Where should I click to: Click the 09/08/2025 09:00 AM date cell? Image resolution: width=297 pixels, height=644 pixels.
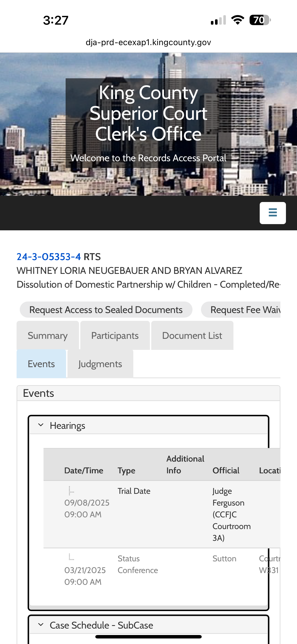point(87,509)
